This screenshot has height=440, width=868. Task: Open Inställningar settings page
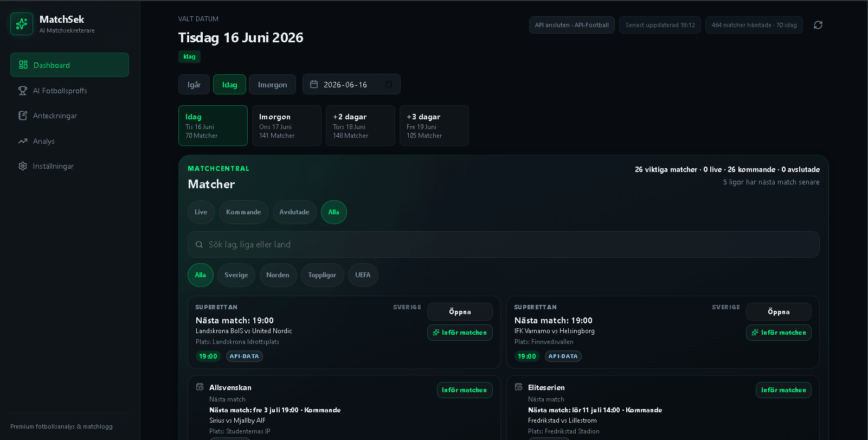[x=69, y=166]
